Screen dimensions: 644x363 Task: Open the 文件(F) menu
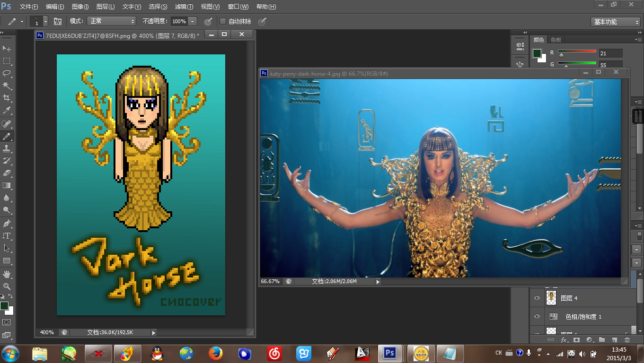point(29,7)
